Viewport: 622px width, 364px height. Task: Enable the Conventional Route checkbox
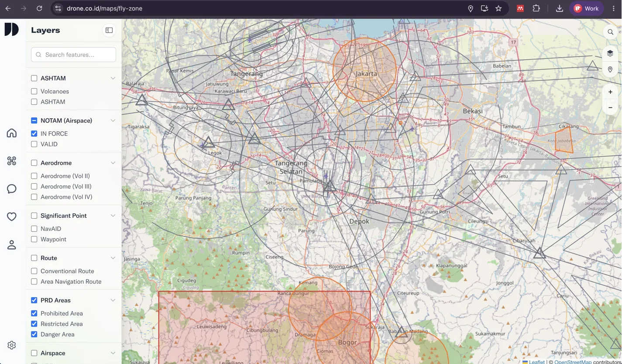34,271
